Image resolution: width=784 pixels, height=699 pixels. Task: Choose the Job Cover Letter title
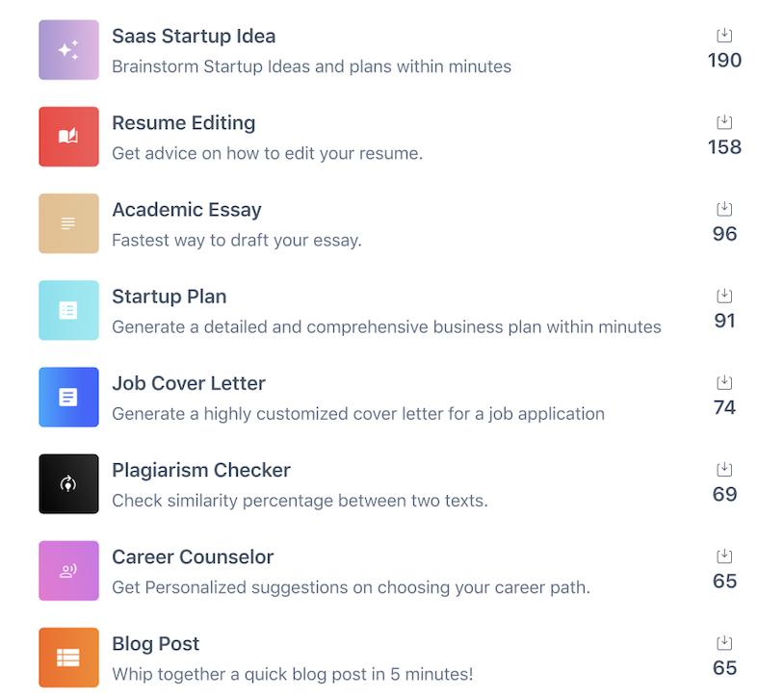(x=189, y=383)
